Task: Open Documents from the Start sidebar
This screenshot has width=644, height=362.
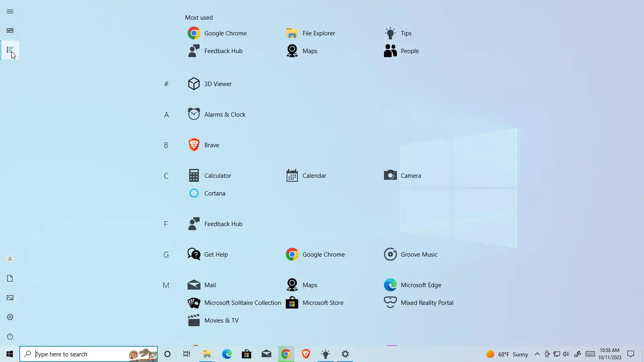Action: click(x=10, y=279)
